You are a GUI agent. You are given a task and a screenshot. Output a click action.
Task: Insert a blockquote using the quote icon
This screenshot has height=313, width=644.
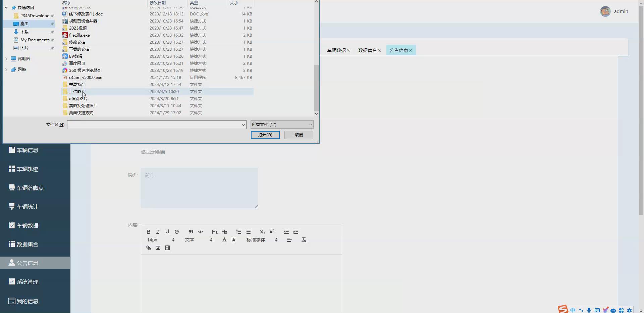(191, 232)
